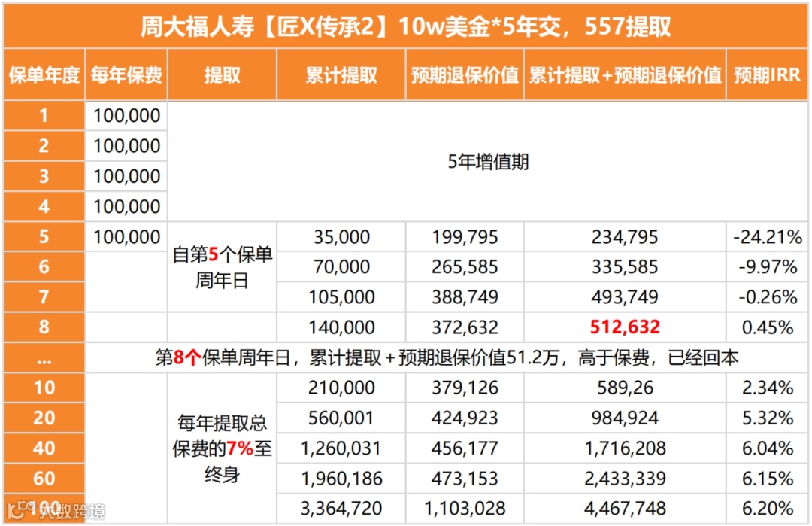The image size is (812, 526).
Task: Select cumulative withdrawal 560,001
Action: point(341,418)
